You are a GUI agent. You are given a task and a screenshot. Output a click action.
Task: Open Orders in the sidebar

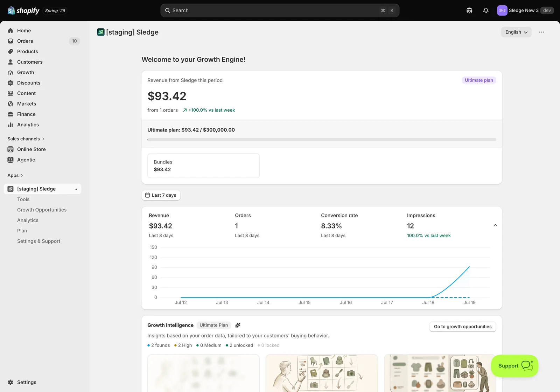(x=42, y=41)
